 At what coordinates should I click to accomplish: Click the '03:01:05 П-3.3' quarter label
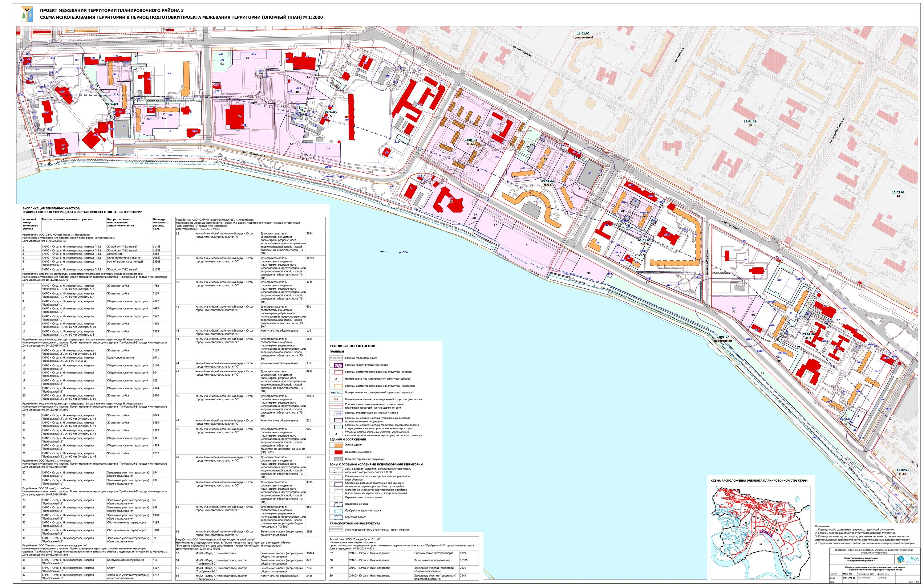click(644, 242)
